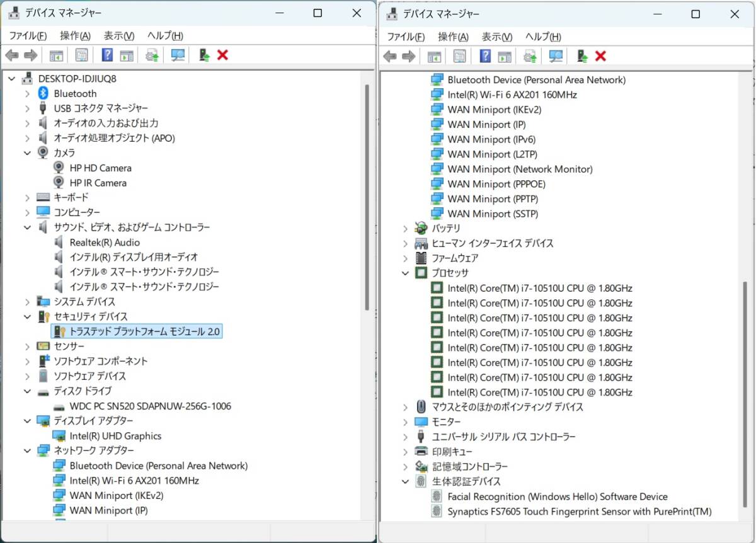Open the 表示(V) menu in right window
Image resolution: width=756 pixels, height=543 pixels.
click(496, 37)
